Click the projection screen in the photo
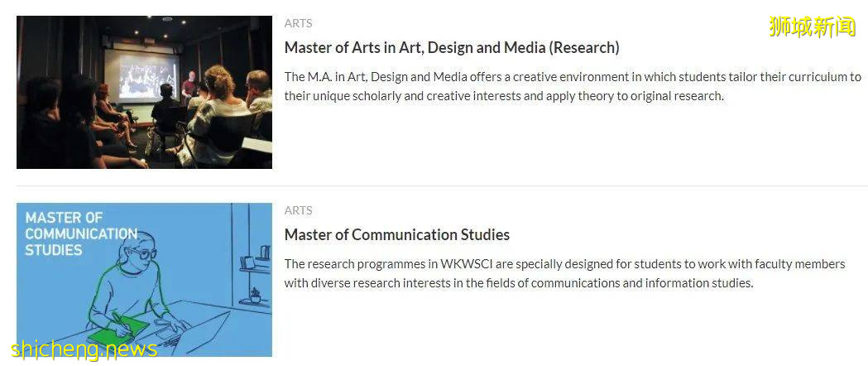This screenshot has height=366, width=868. [x=147, y=76]
